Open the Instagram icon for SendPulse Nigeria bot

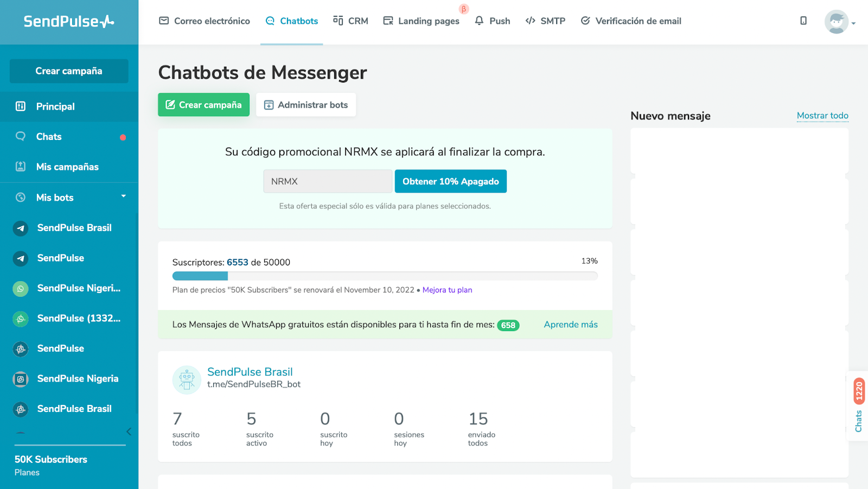click(20, 379)
